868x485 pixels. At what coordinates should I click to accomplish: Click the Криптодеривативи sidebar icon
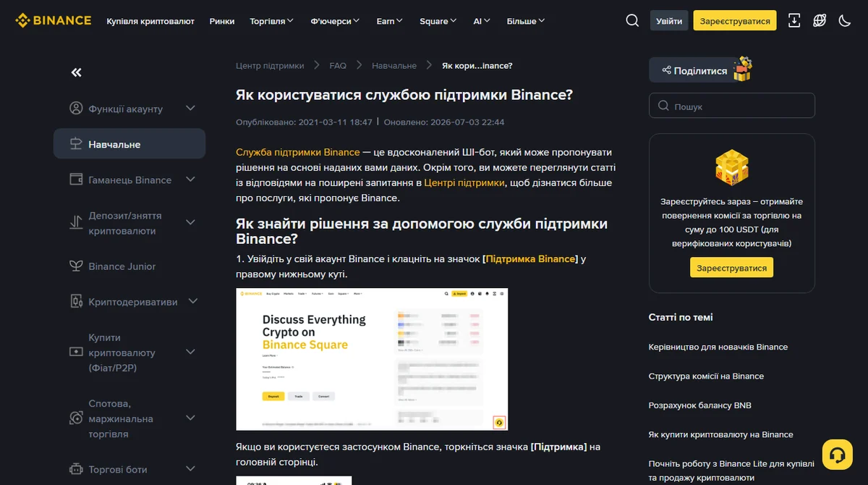pos(76,301)
